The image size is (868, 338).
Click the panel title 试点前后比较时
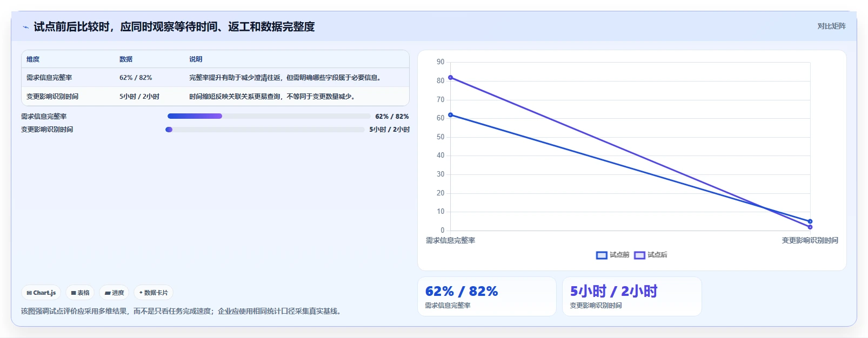174,27
